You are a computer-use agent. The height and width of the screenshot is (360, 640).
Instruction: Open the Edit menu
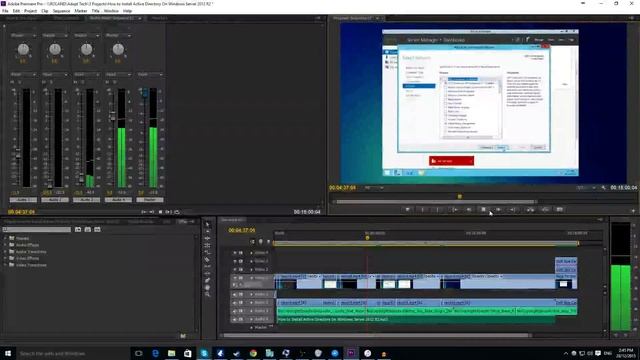pyautogui.click(x=16, y=11)
